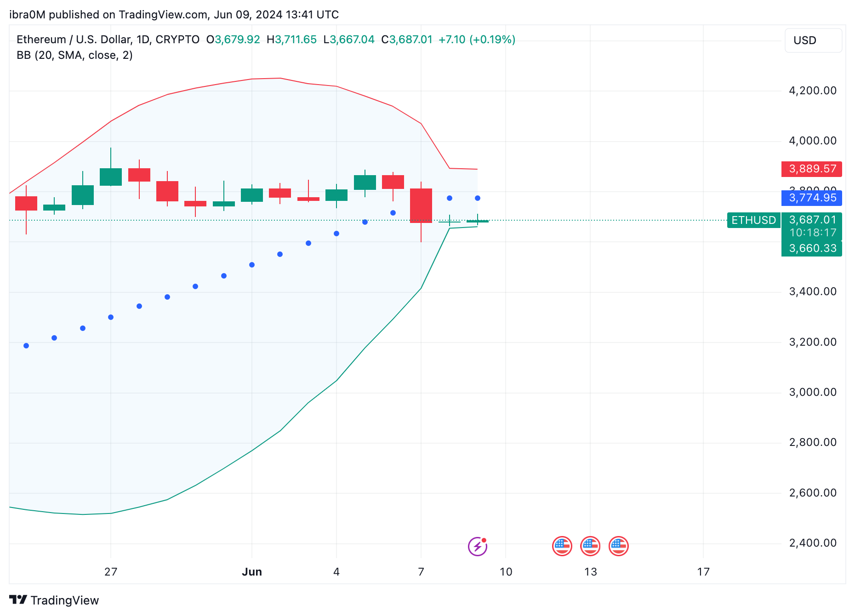Open the CRYPTO exchange selector in the legend
The image size is (855, 616).
click(180, 40)
